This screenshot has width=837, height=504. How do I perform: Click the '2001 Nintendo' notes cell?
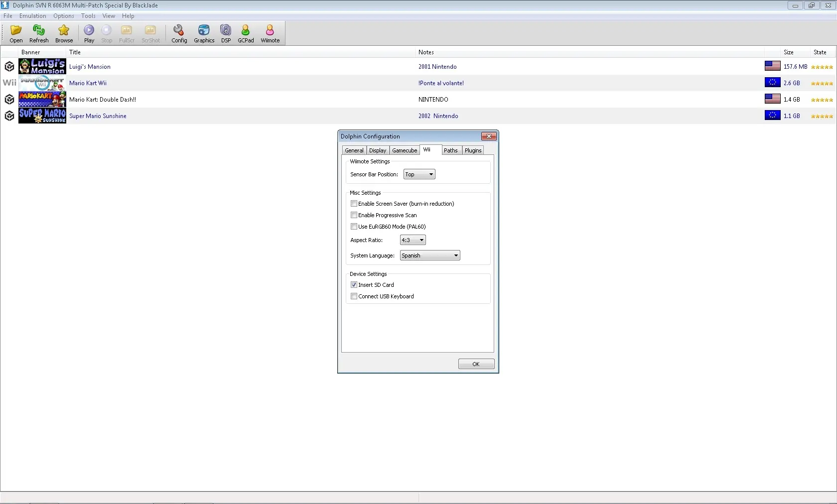coord(437,67)
